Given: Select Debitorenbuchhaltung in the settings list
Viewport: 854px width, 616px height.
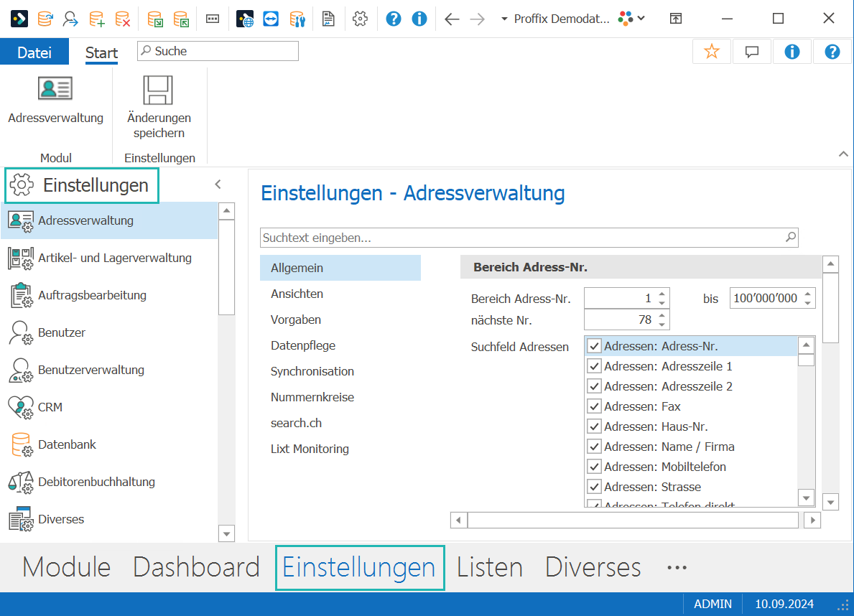Looking at the screenshot, I should point(109,482).
